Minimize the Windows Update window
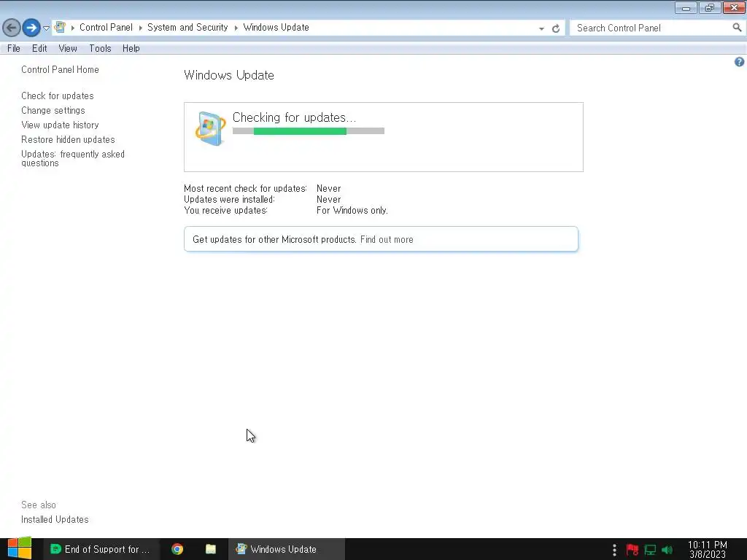 click(686, 7)
